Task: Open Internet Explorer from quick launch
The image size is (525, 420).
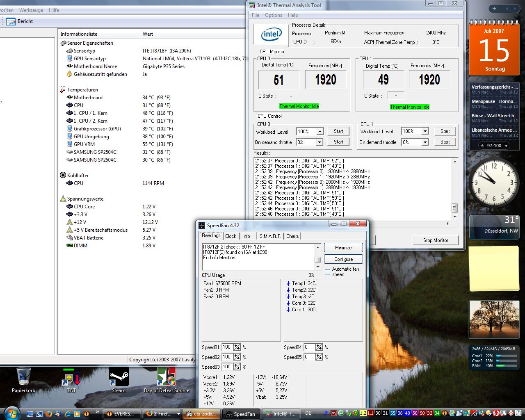Action: coord(68,413)
